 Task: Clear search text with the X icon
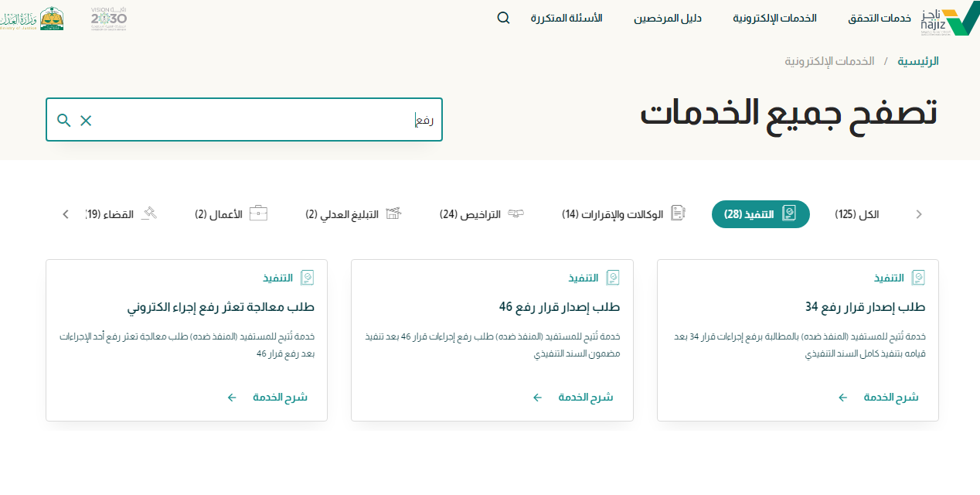pyautogui.click(x=86, y=120)
